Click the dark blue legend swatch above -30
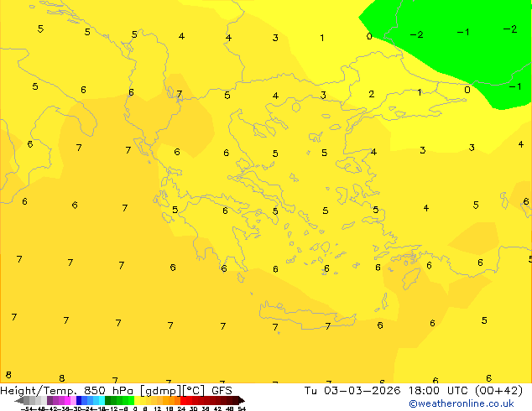The width and height of the screenshot is (532, 411). click(79, 400)
